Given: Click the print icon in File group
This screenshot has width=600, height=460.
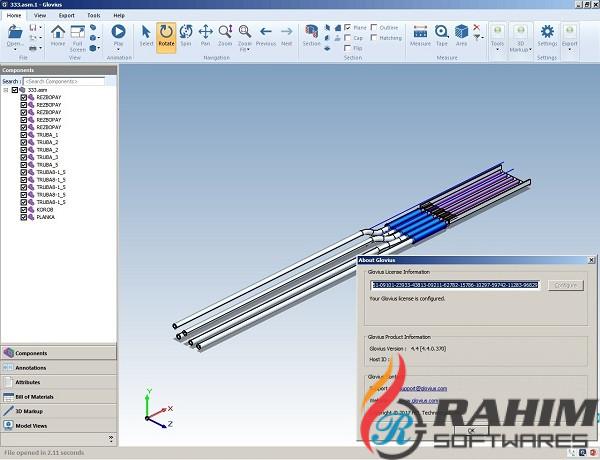Looking at the screenshot, I should (x=33, y=48).
